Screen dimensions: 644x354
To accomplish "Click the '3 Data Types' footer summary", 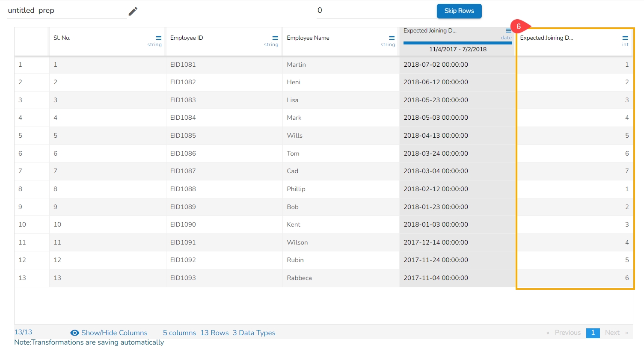I will coord(254,333).
